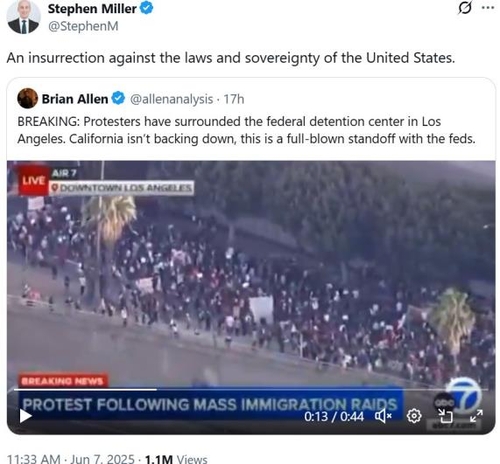Open Brian Allen's avatar
The image size is (500, 464).
[28, 98]
